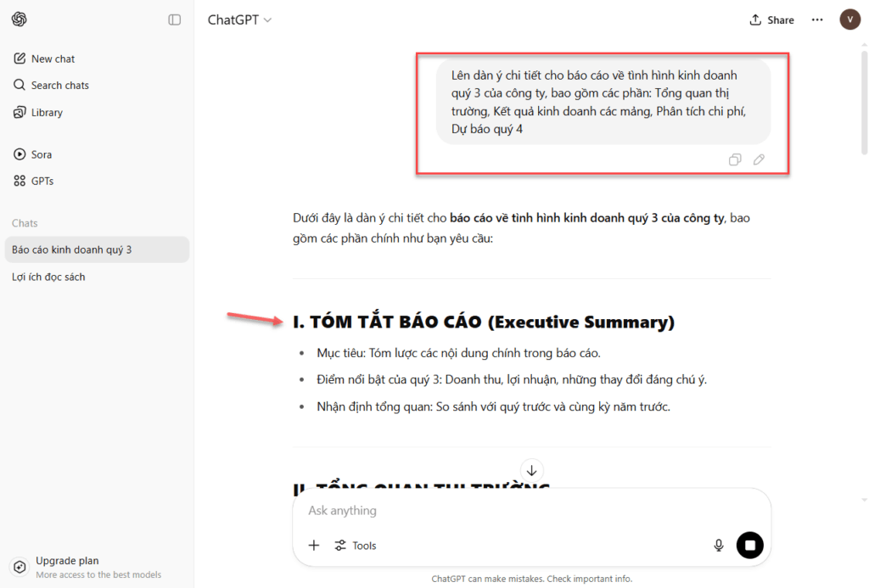Expand the ChatGPT model dropdown

coord(239,20)
